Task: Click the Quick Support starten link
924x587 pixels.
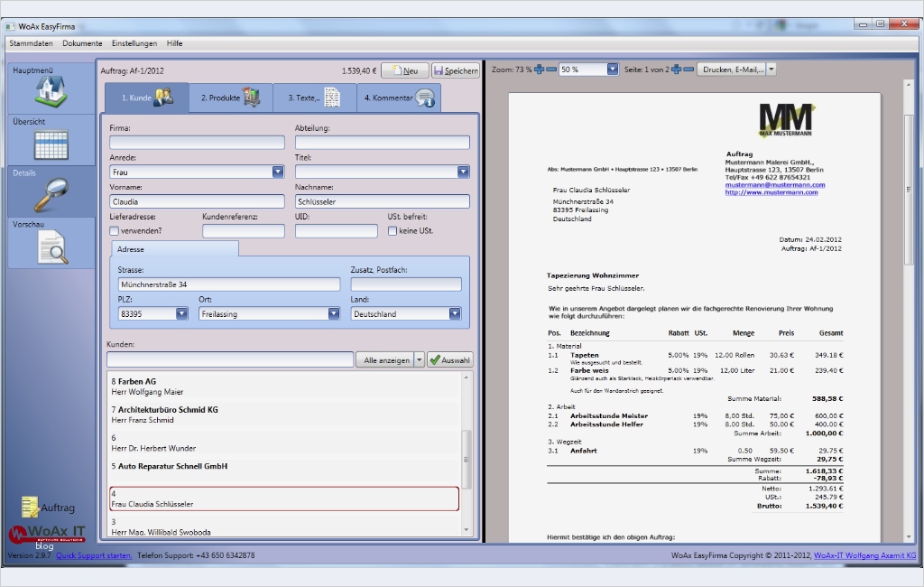Action: tap(93, 555)
